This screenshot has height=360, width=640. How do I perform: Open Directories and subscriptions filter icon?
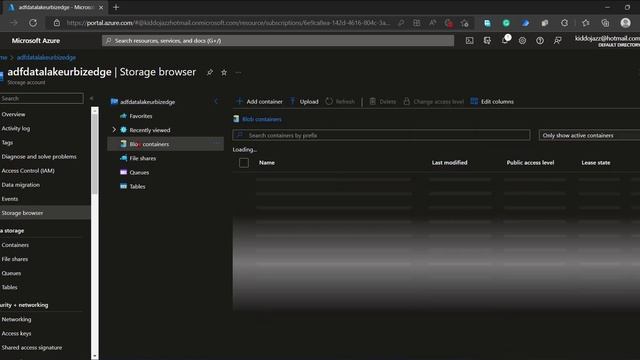(x=487, y=40)
